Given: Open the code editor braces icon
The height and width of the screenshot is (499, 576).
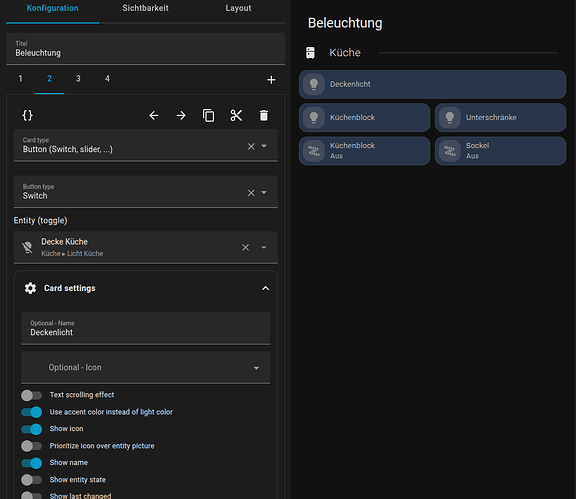Looking at the screenshot, I should point(28,116).
